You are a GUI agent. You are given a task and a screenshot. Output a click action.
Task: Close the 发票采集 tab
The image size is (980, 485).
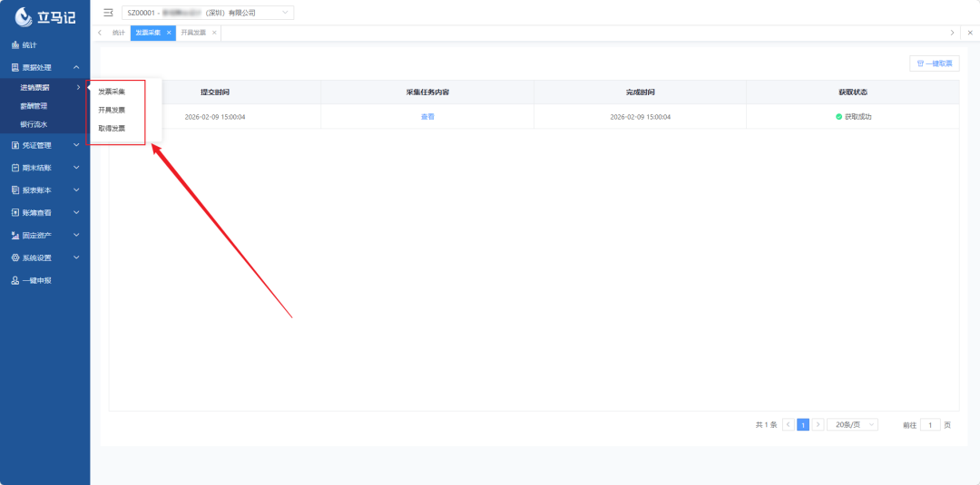click(169, 33)
